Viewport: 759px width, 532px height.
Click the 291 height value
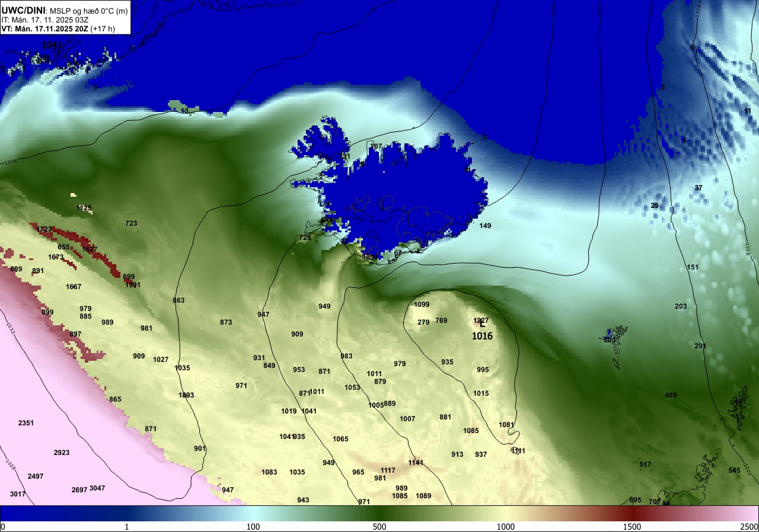700,346
